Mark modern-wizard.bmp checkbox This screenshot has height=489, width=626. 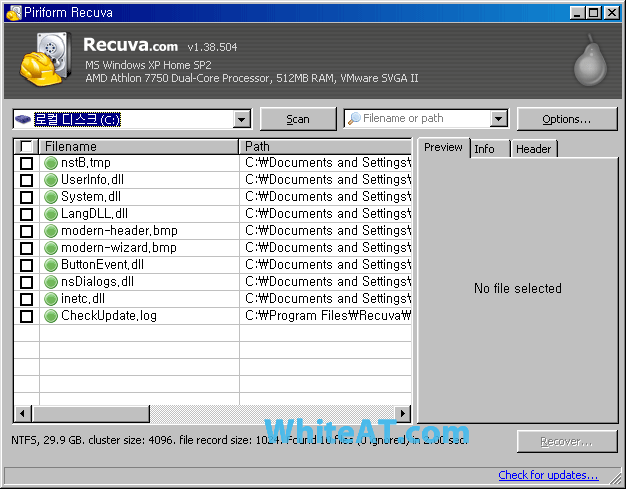[26, 248]
